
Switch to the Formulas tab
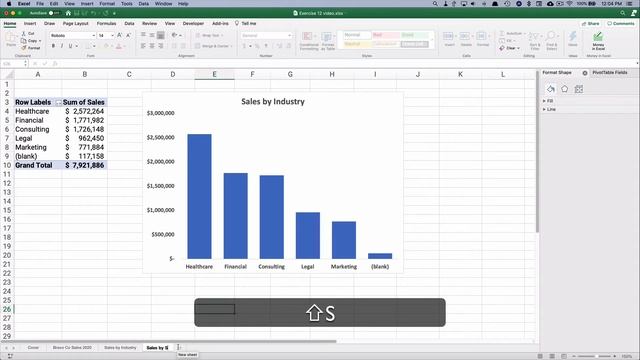pyautogui.click(x=107, y=24)
